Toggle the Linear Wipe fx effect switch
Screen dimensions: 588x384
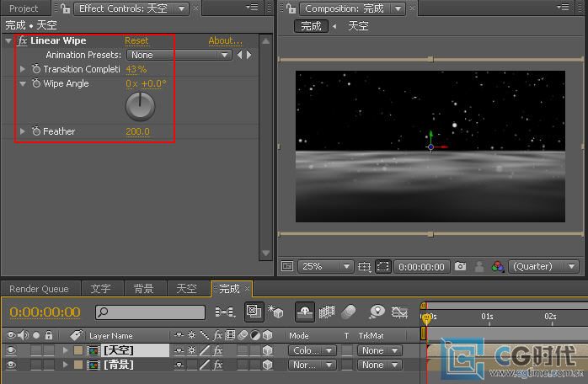tap(23, 40)
